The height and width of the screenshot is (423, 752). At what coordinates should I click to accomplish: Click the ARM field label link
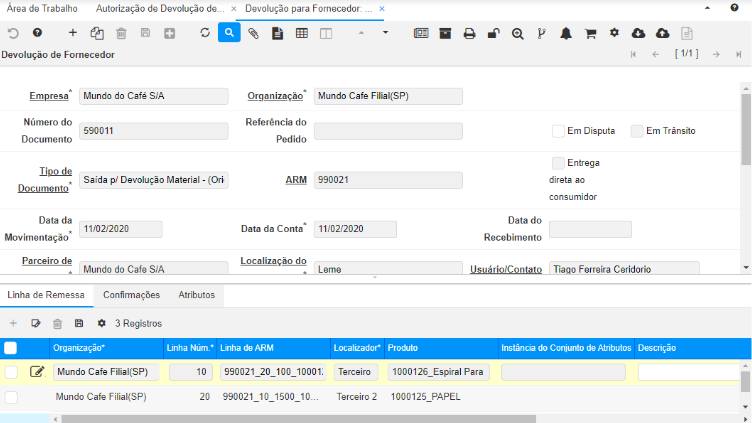point(295,180)
